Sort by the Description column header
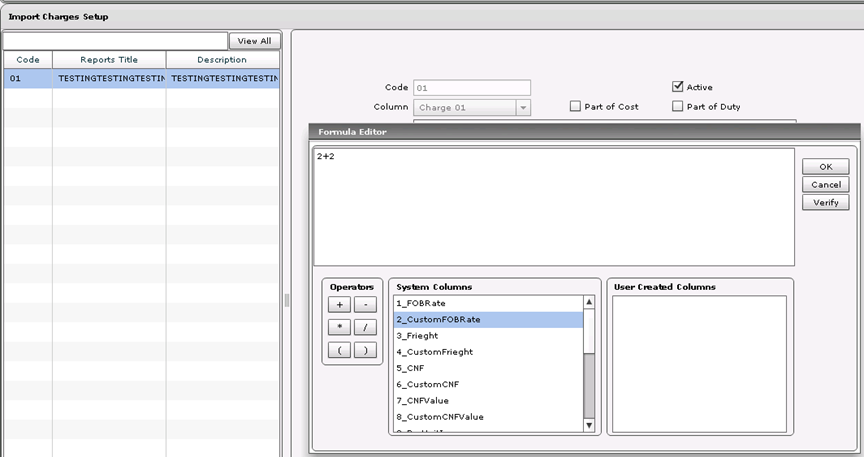Viewport: 864px width, 457px height. pyautogui.click(x=223, y=60)
